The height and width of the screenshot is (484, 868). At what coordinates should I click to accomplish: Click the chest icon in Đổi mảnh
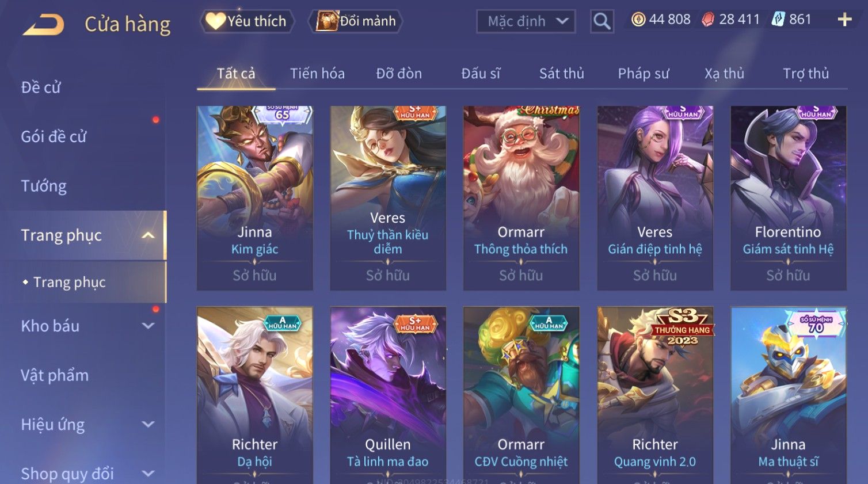coord(327,21)
